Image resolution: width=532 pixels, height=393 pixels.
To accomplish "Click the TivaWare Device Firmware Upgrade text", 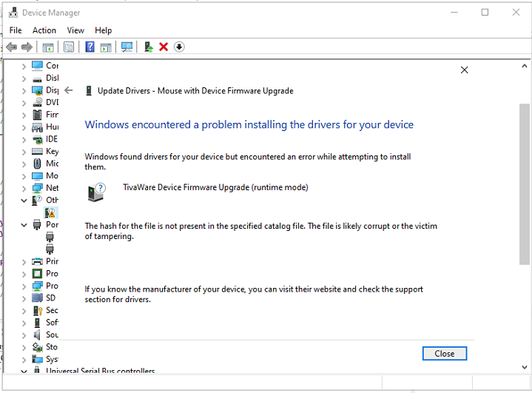I will [x=215, y=187].
